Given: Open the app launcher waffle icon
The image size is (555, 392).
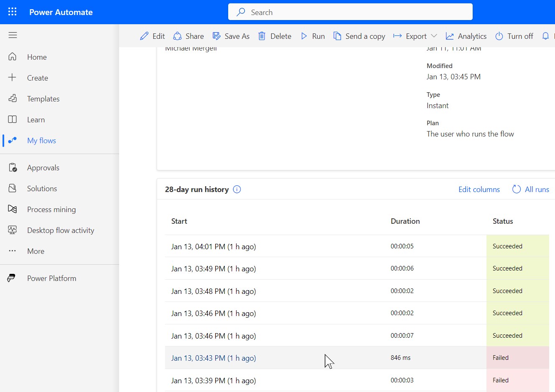Looking at the screenshot, I should [13, 12].
